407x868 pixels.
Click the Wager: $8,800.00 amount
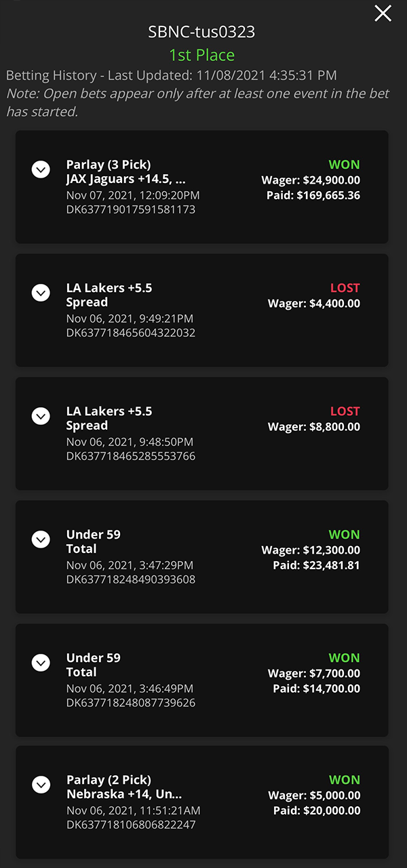(314, 427)
